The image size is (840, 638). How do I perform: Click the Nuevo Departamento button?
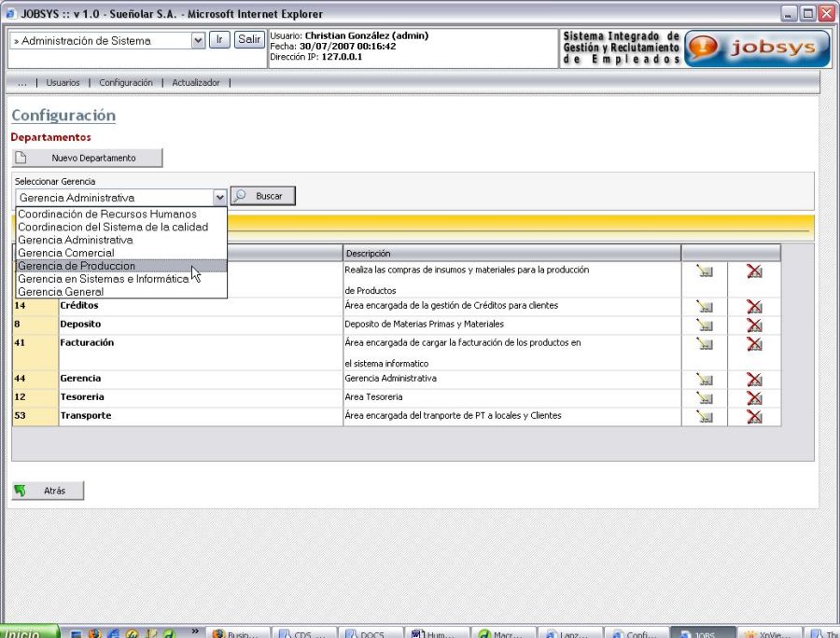click(87, 159)
